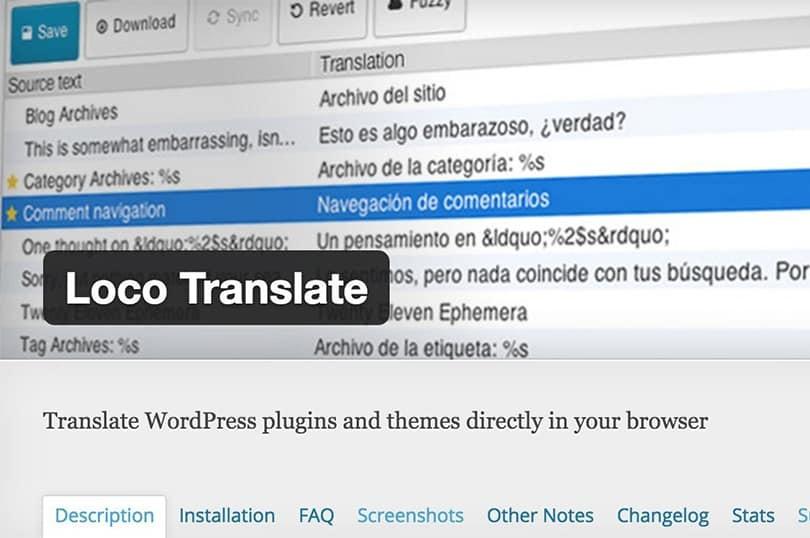Switch to the Installation tab
The image size is (810, 538).
pyautogui.click(x=227, y=516)
